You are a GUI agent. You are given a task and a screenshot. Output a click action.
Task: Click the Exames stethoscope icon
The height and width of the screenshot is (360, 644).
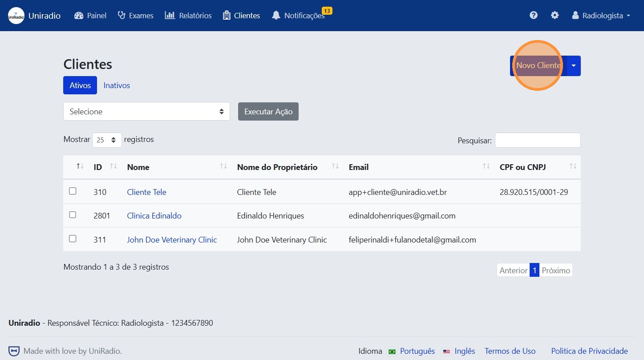[121, 15]
